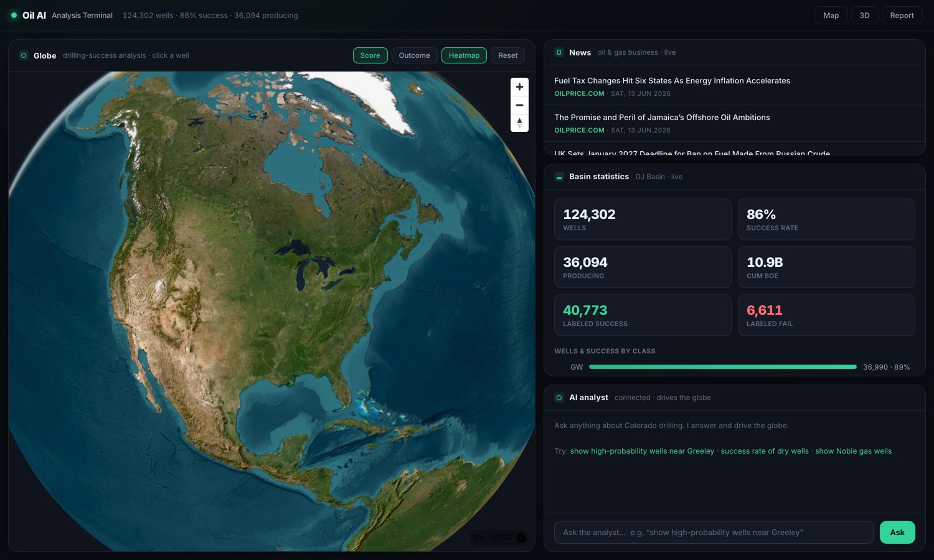Image resolution: width=934 pixels, height=560 pixels.
Task: Reset the globe view
Action: tap(507, 55)
